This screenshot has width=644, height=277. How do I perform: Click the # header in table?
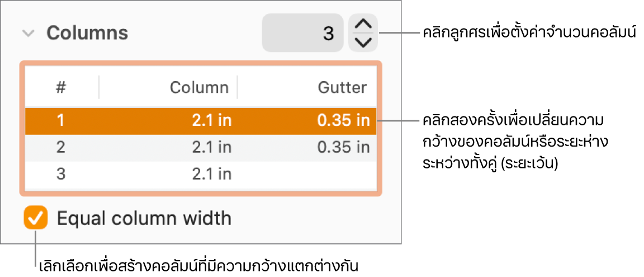pyautogui.click(x=61, y=87)
